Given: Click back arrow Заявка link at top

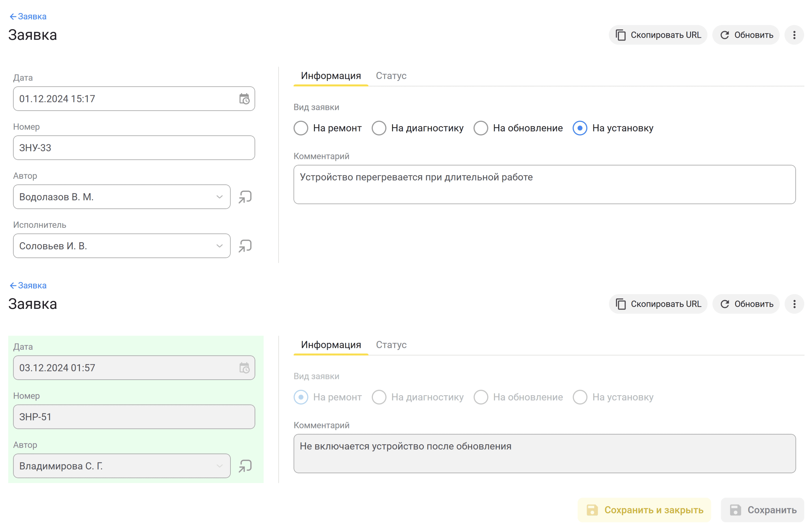Looking at the screenshot, I should pos(28,16).
